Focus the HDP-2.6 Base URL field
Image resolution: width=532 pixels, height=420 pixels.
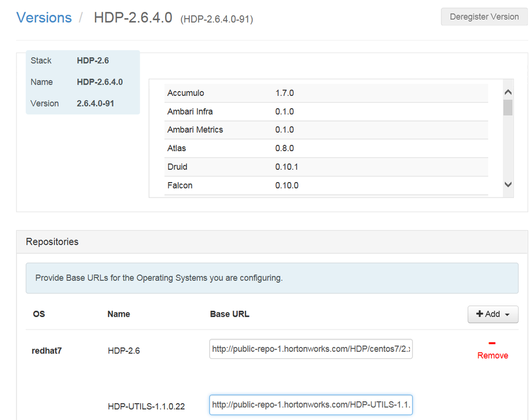(310, 349)
